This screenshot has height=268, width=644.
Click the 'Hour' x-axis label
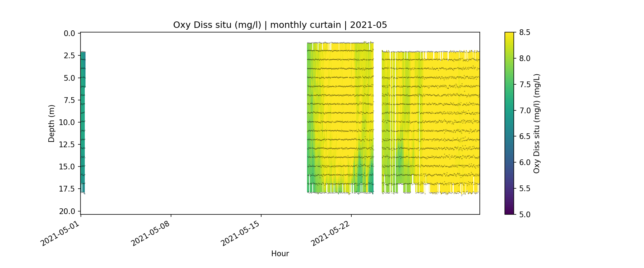coord(280,254)
